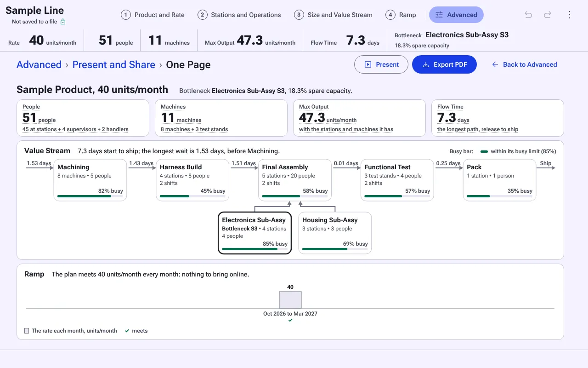Select the Functional Test station card
The image size is (588, 368).
(x=397, y=180)
